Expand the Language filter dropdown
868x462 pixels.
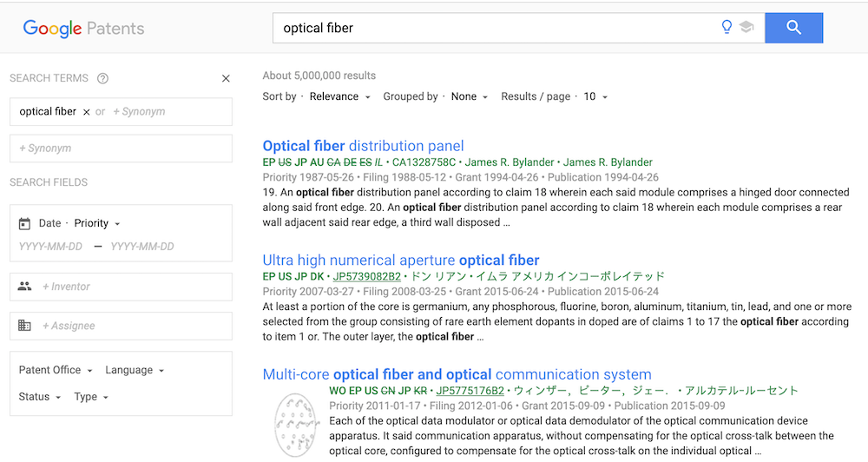pyautogui.click(x=135, y=370)
